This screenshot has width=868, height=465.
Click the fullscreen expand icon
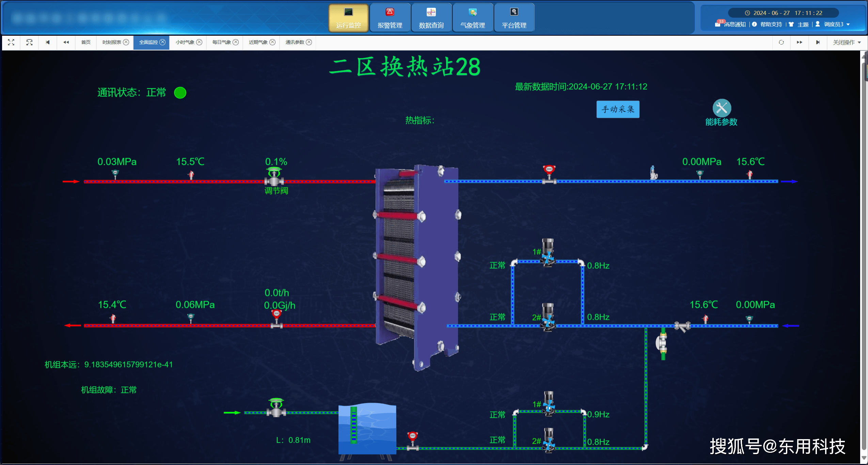pos(11,42)
